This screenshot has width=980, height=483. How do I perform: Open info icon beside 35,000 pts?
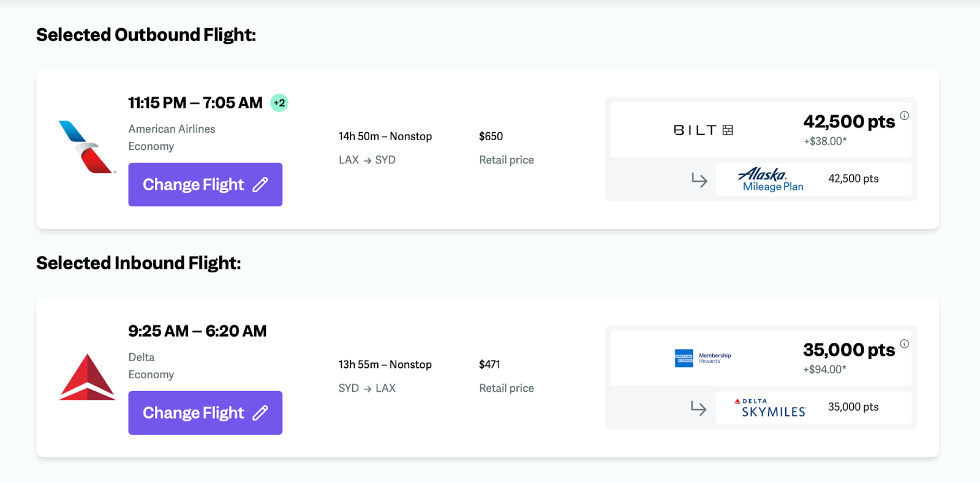(904, 344)
